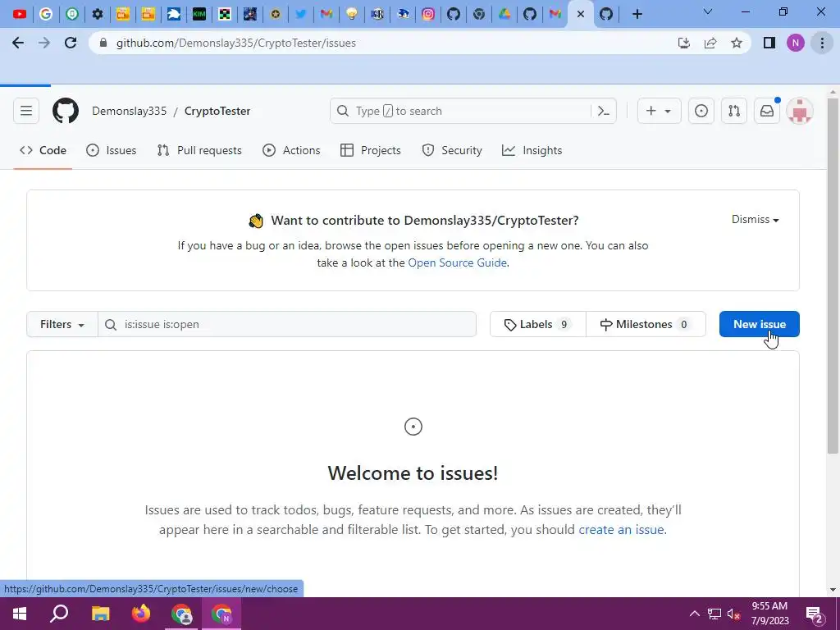The image size is (840, 630).
Task: Click the install/download icon in address bar
Action: [x=684, y=43]
